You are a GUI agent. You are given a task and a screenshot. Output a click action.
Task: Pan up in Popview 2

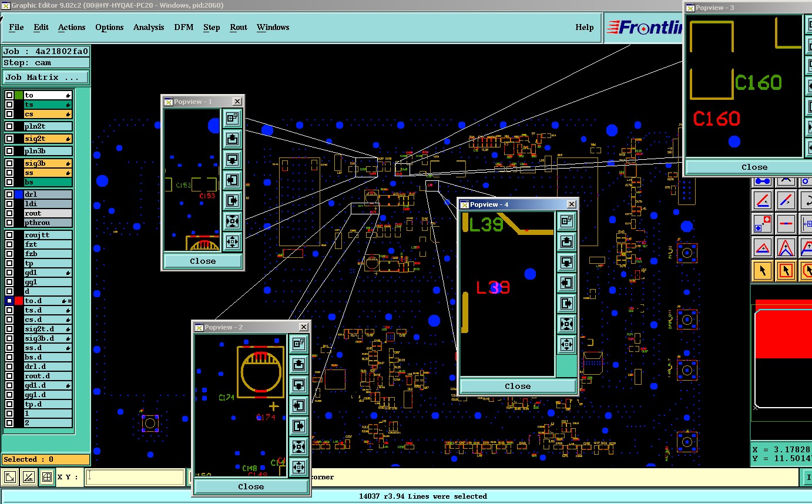(x=299, y=364)
